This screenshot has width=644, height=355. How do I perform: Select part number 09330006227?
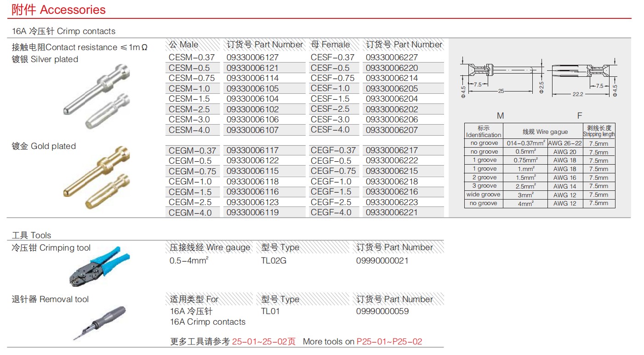pyautogui.click(x=392, y=57)
